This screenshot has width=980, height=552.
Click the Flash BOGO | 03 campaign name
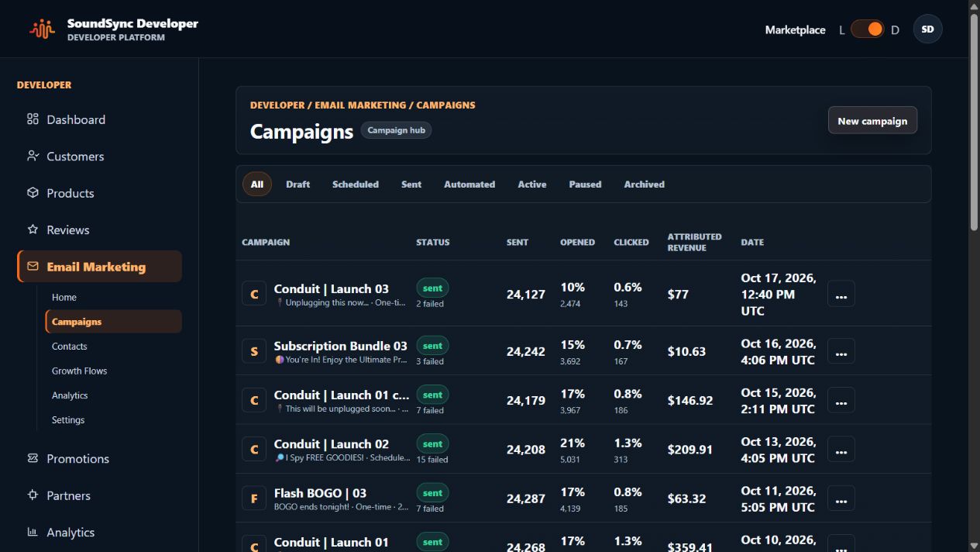(320, 493)
